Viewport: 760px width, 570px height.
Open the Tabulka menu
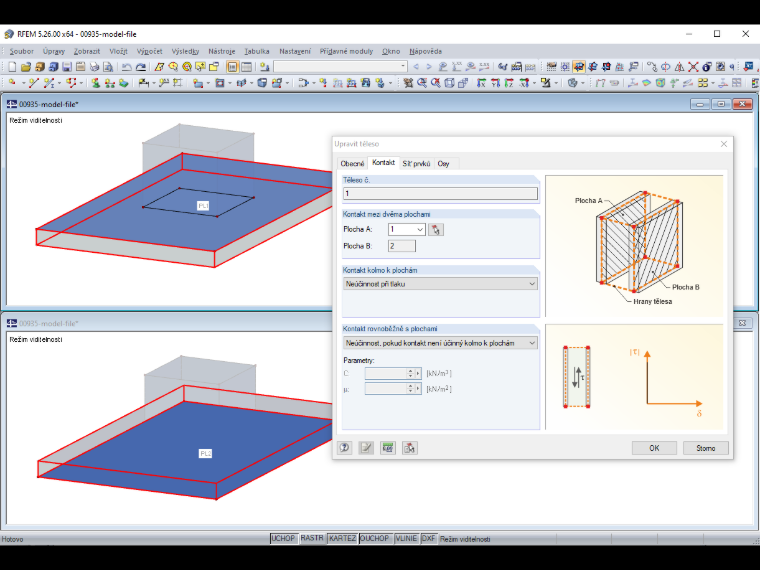(x=256, y=51)
